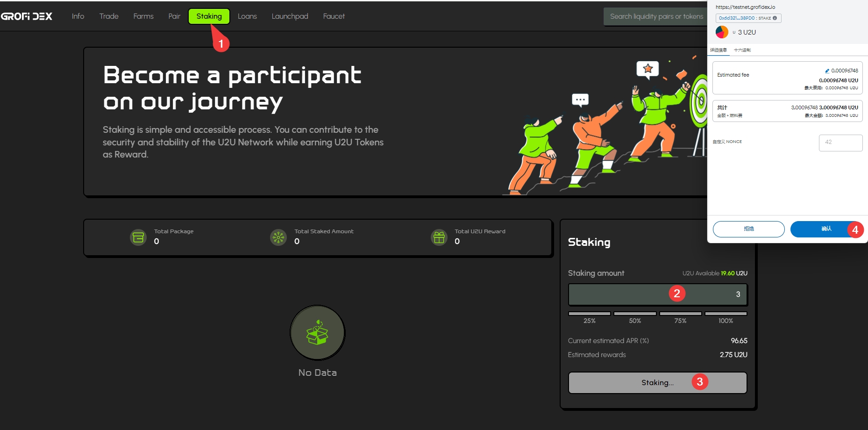Click the No Data empty box icon
868x430 pixels.
click(317, 333)
